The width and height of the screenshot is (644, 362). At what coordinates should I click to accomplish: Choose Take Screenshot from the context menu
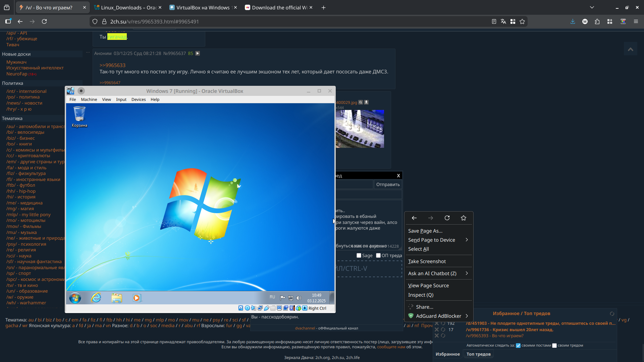click(x=427, y=261)
